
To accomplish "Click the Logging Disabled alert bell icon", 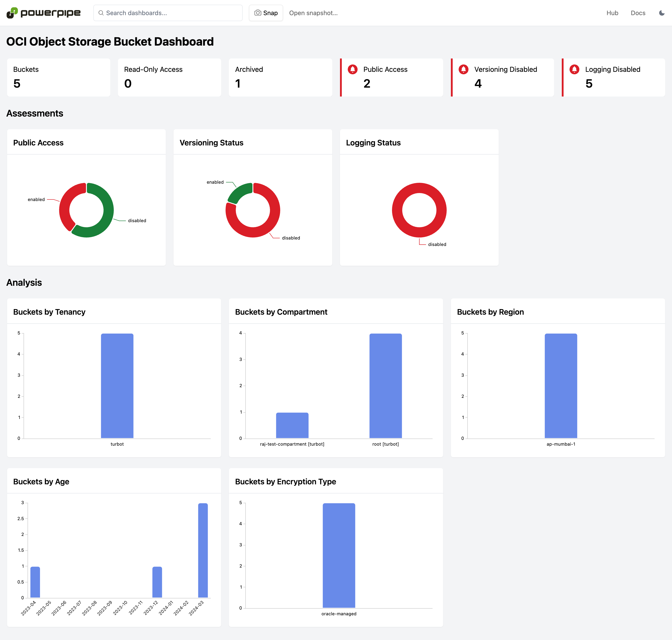I will tap(574, 69).
